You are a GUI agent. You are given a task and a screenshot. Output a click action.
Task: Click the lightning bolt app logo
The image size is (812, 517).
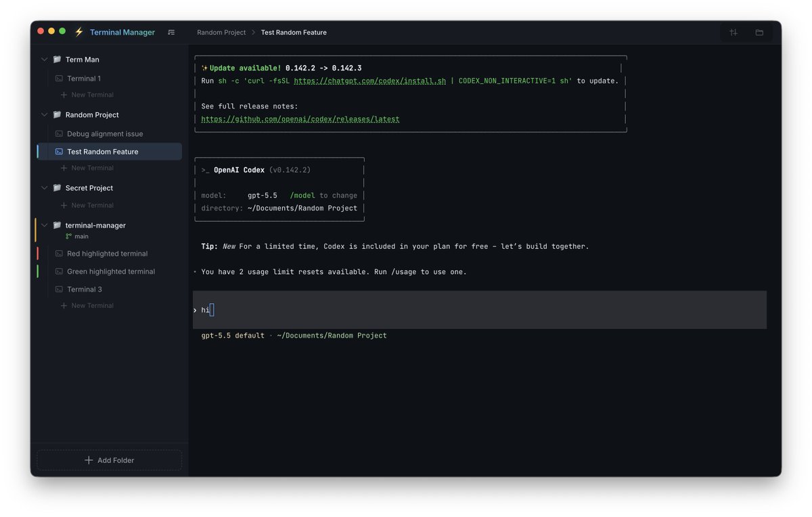point(78,32)
